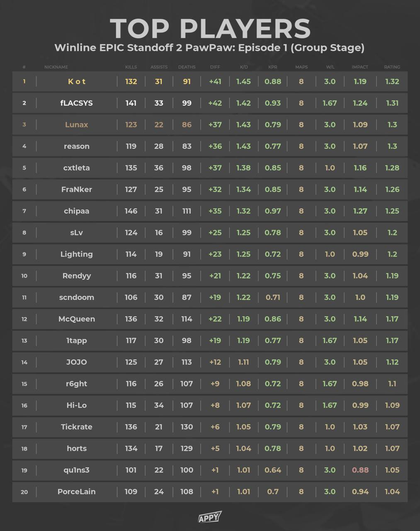Screen dimensions: 420x531
Task: Click chipaa's kills value 146
Action: pyautogui.click(x=131, y=211)
